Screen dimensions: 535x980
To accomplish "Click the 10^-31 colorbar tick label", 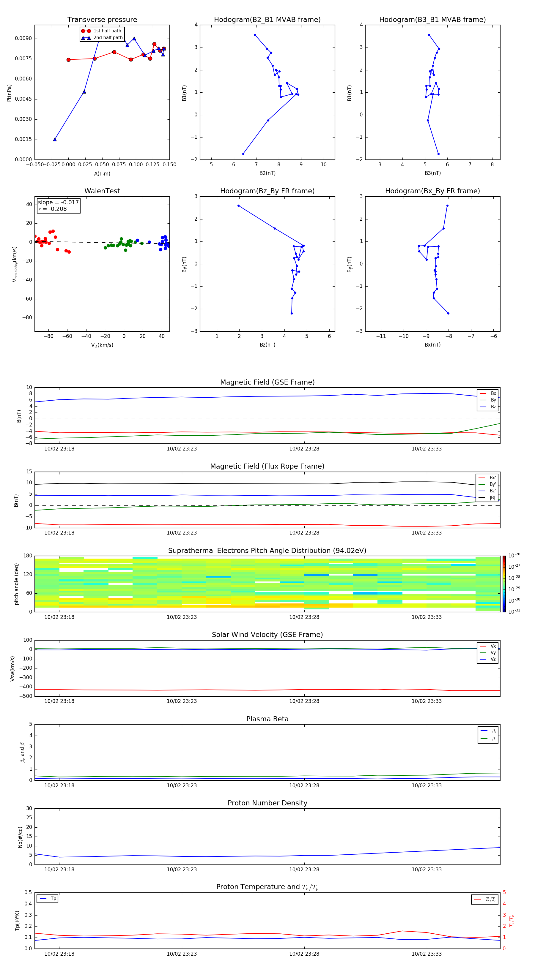I will coord(514,612).
